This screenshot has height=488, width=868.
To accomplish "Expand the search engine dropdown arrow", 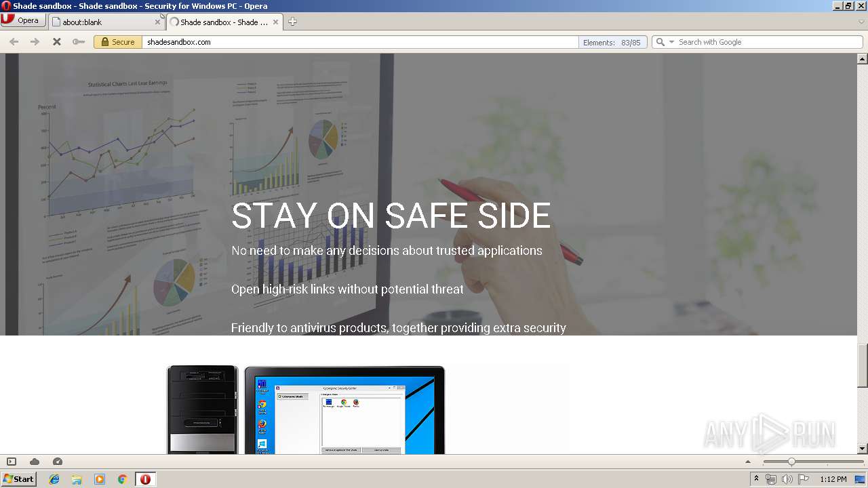I will pyautogui.click(x=672, y=42).
